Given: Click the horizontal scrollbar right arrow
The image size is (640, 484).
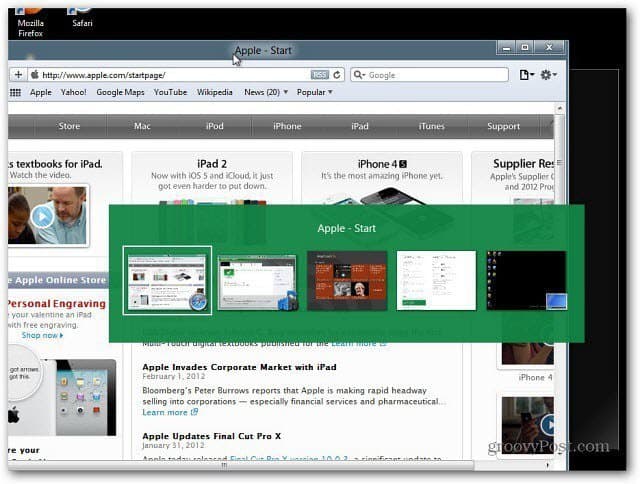Looking at the screenshot, I should pos(548,465).
